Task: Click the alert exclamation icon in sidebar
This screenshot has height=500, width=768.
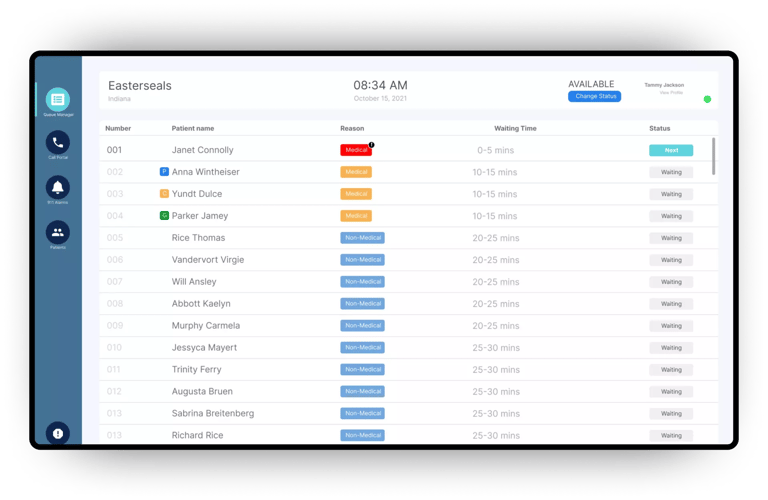Action: coord(58,433)
